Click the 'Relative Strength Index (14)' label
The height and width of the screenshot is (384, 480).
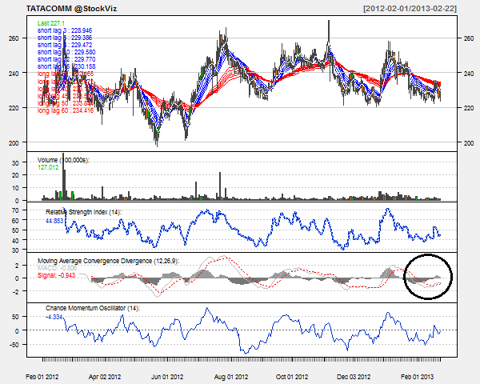[84, 212]
